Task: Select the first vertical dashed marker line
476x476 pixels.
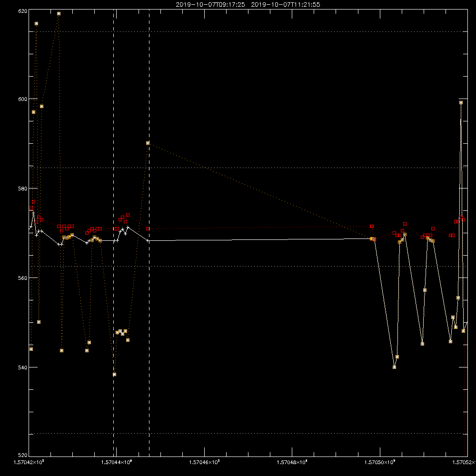Action: [x=114, y=233]
